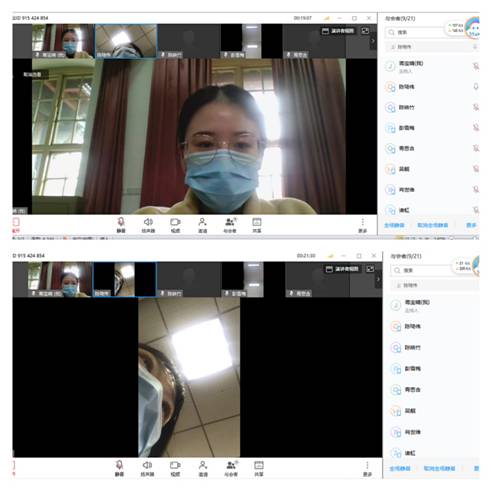The height and width of the screenshot is (491, 491).
Task: Click Mute All in the upper participants panel
Action: [x=394, y=225]
